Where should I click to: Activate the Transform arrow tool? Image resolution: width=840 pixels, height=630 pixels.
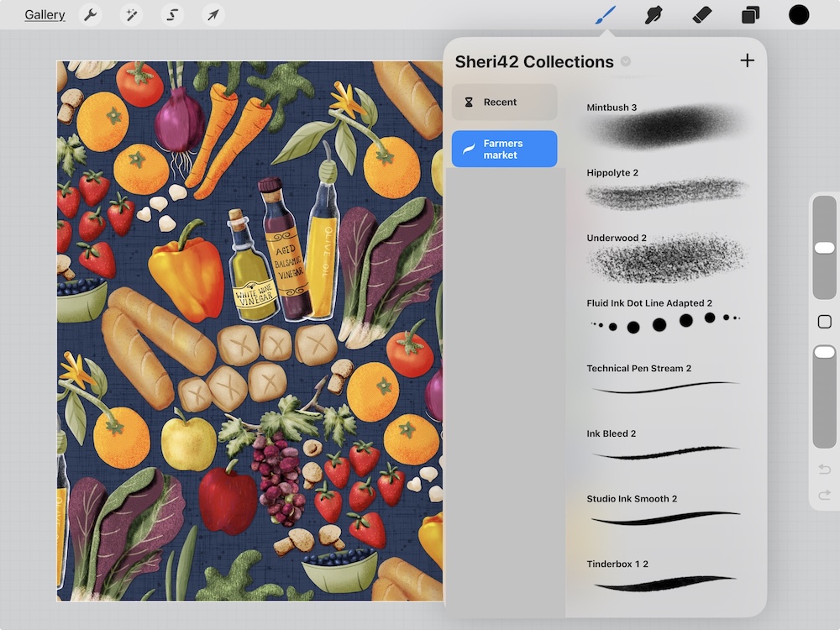pos(213,15)
